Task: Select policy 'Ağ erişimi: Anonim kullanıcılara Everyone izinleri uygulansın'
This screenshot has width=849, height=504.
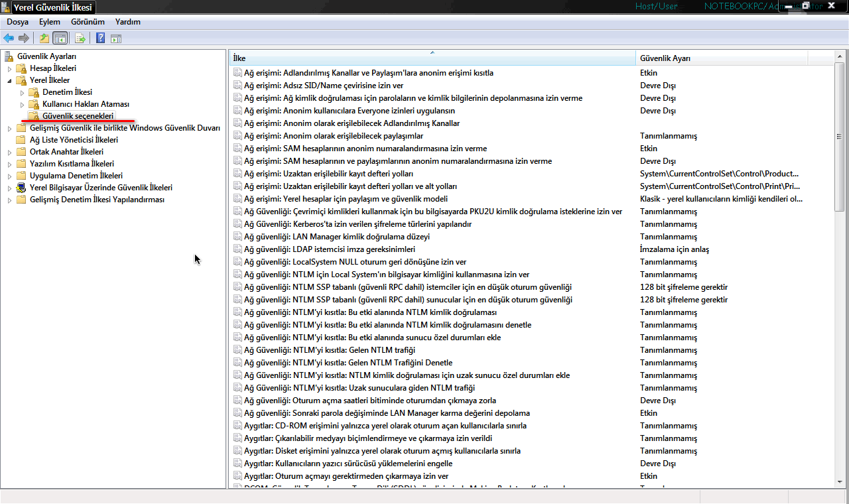Action: coord(350,111)
